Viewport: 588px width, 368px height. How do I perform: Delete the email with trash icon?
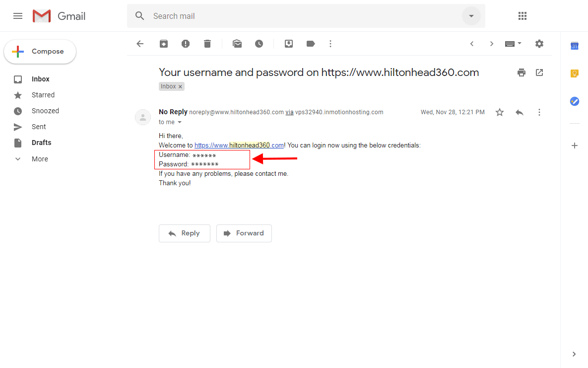(x=207, y=44)
